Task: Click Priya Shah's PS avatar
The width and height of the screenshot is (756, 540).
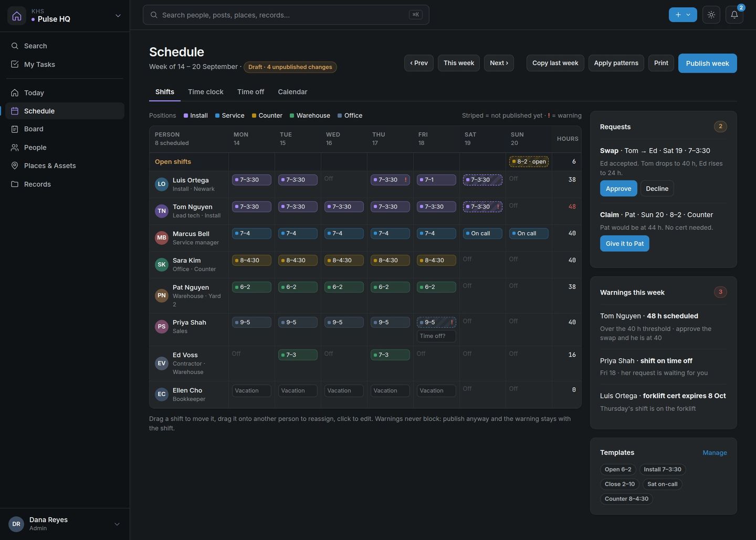Action: pos(162,326)
